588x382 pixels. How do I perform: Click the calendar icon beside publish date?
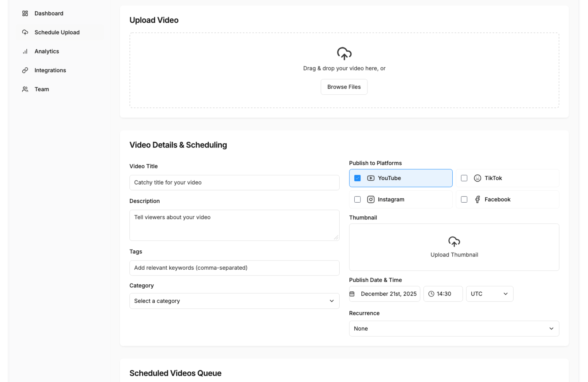(352, 294)
